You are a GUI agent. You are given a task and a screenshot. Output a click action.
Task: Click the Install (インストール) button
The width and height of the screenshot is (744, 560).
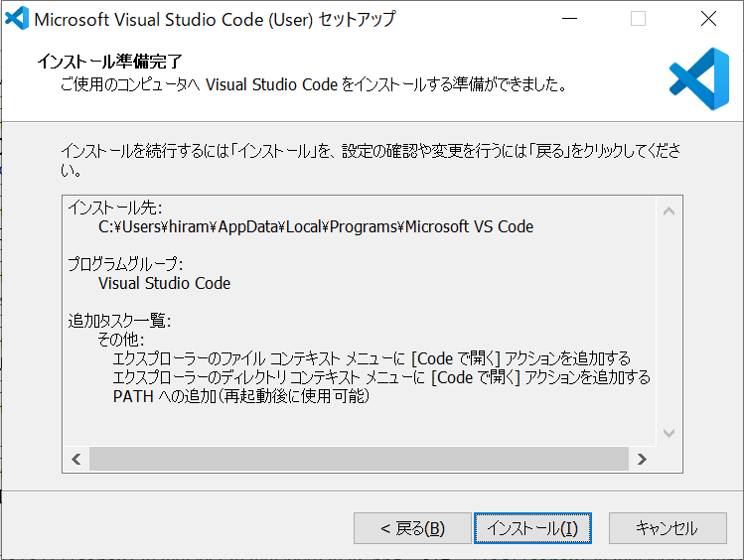pos(532,528)
